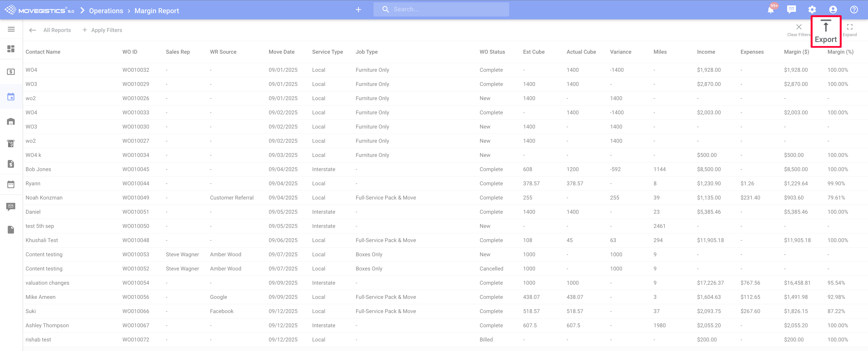
Task: Click the notifications bell icon
Action: tap(771, 10)
